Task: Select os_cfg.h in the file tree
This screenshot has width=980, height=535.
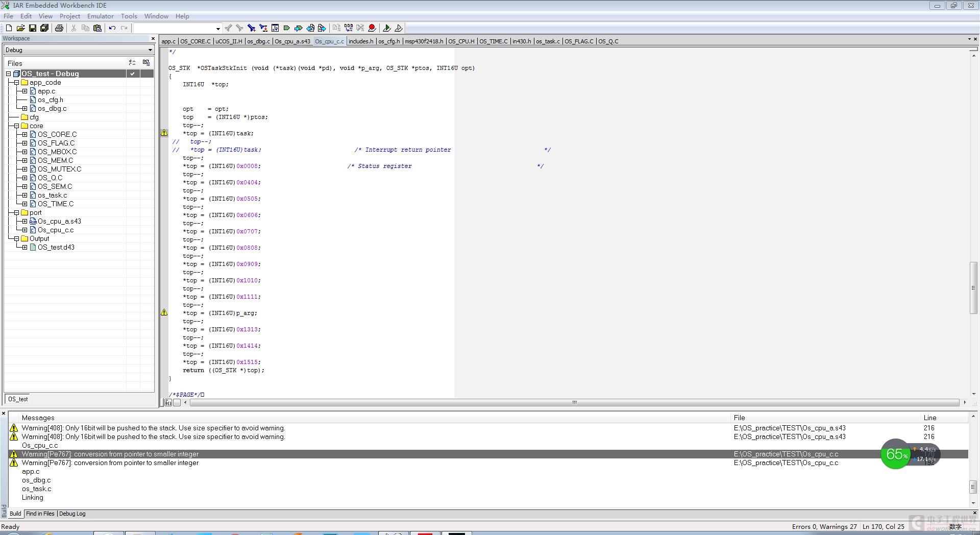Action: point(51,100)
